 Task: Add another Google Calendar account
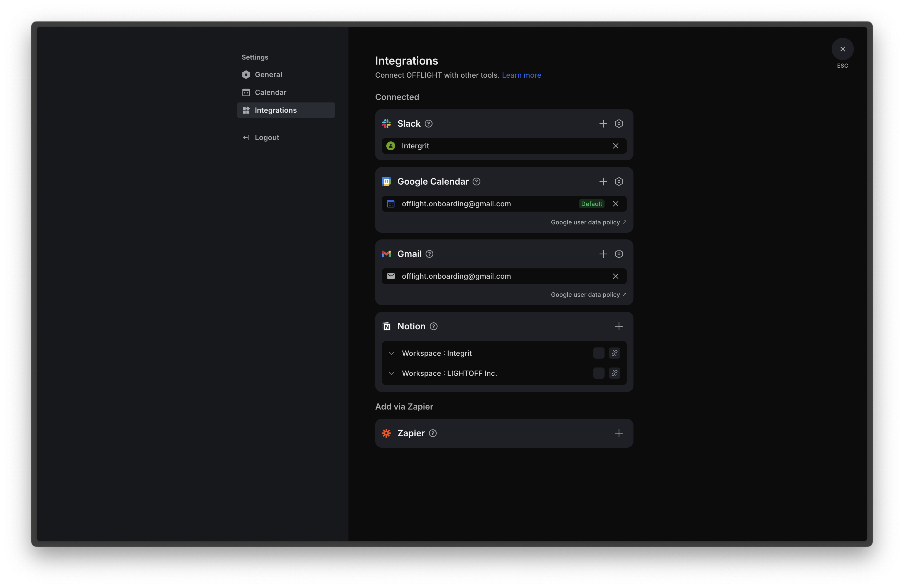[x=603, y=182]
